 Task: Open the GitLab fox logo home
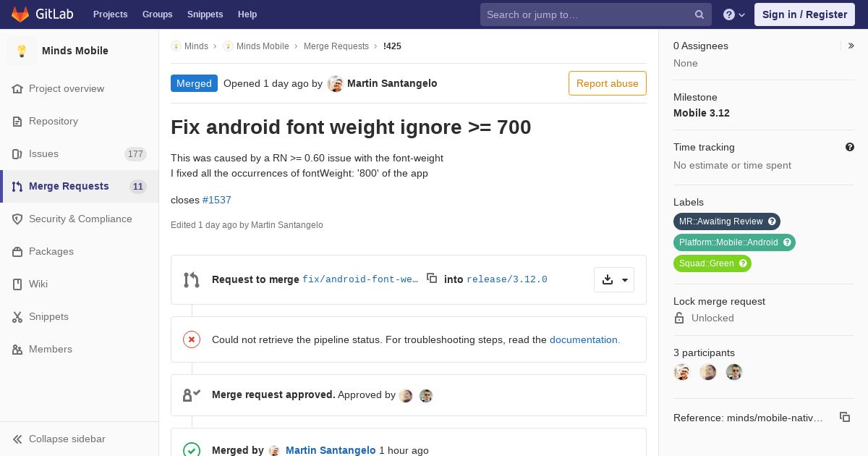pyautogui.click(x=20, y=14)
